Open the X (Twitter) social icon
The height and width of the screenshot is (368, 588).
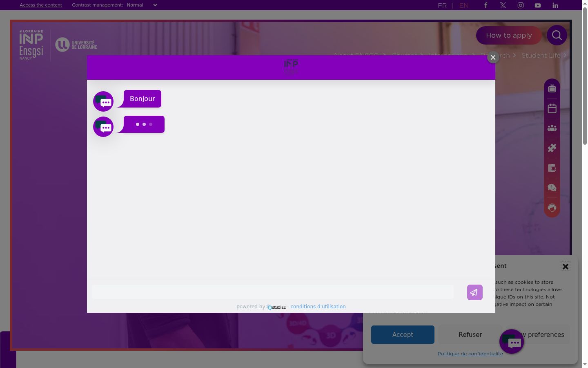click(x=503, y=5)
